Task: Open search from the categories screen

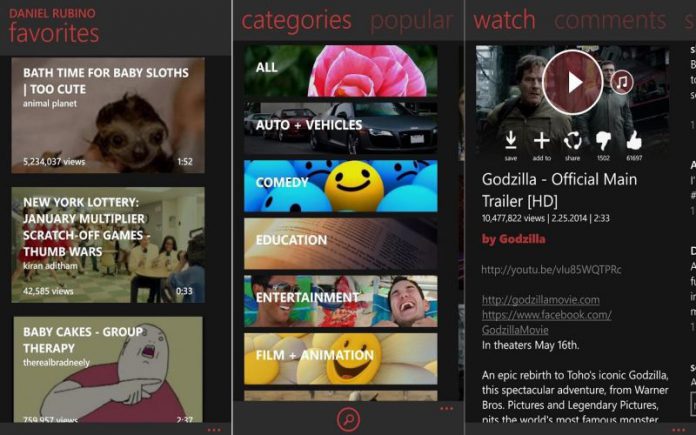Action: [x=348, y=419]
